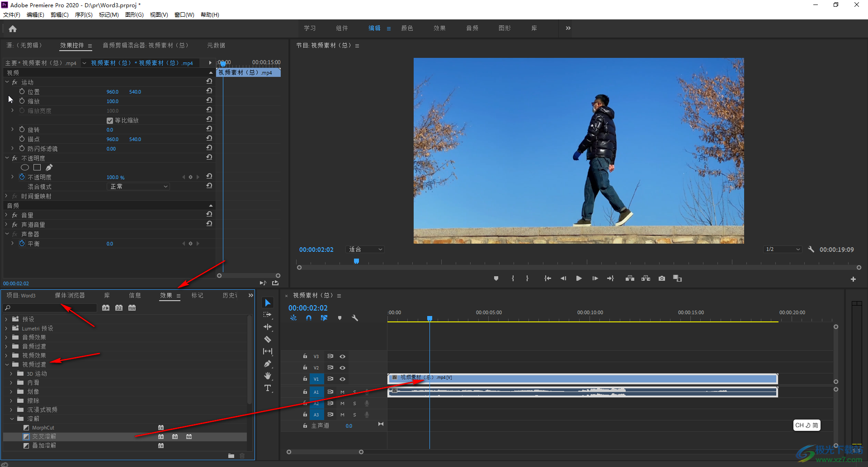Hide the V1 track output
The height and width of the screenshot is (467, 868).
click(x=343, y=379)
